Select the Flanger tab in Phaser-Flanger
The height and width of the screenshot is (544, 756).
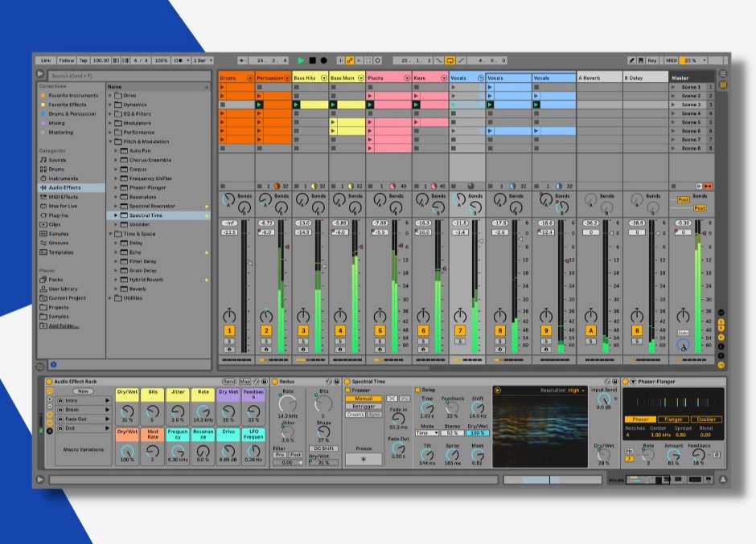pos(673,419)
